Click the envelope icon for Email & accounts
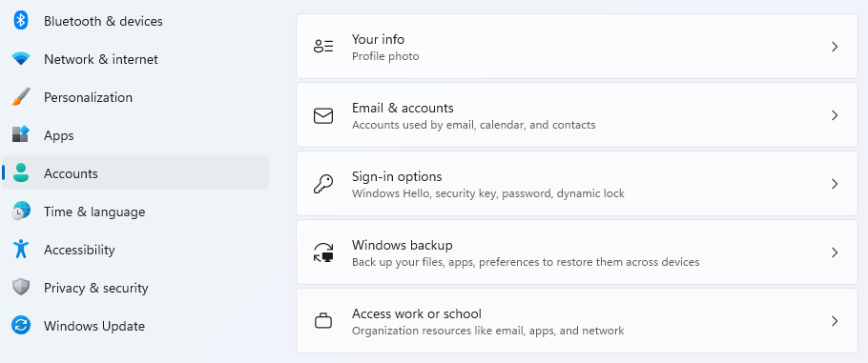Image resolution: width=868 pixels, height=363 pixels. pos(323,115)
